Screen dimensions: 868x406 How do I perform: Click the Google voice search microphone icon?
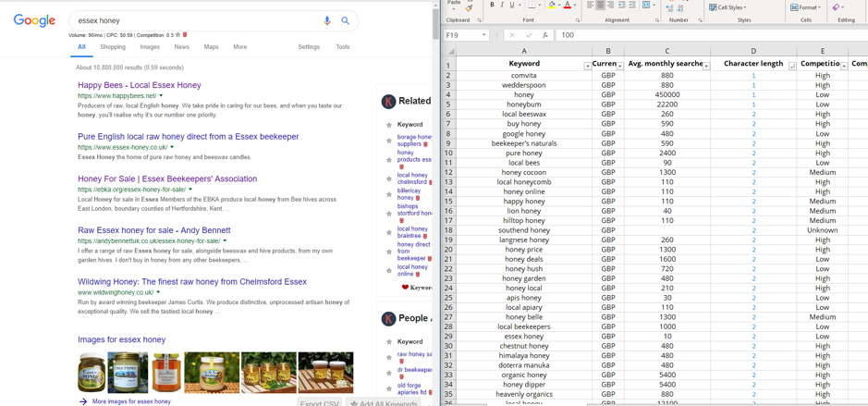[x=326, y=21]
